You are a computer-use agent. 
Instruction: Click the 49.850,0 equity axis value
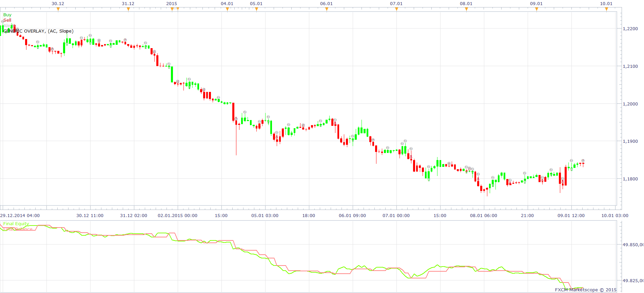(x=633, y=245)
